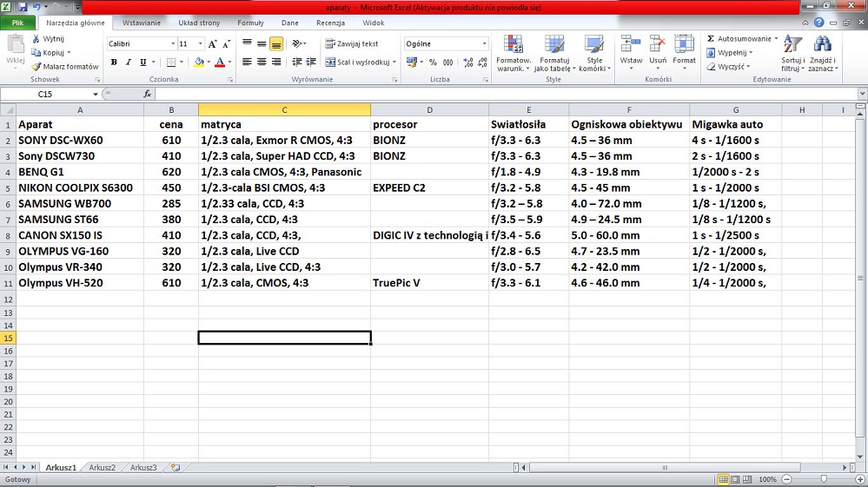868x487 pixels.
Task: Decrease indent in cell
Action: [296, 62]
